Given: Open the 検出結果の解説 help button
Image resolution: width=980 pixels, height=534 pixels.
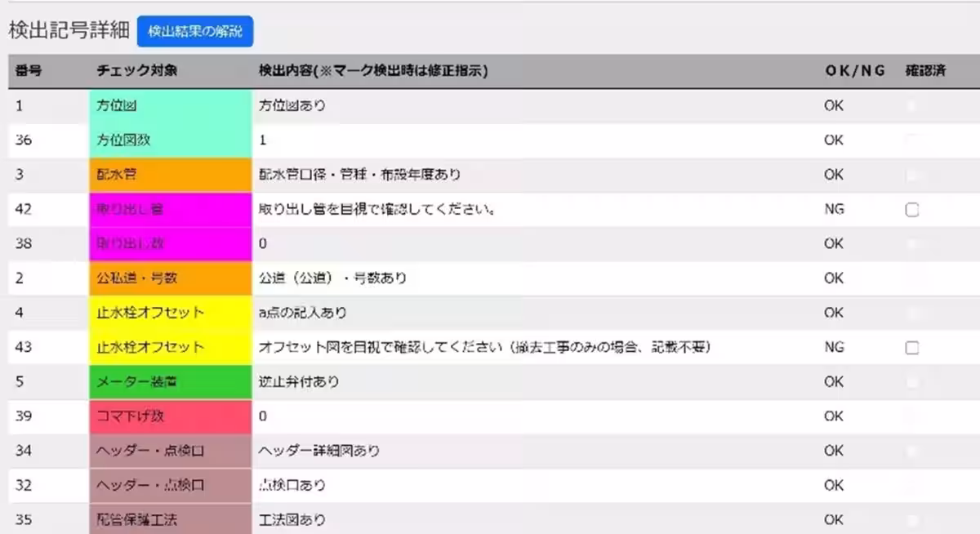Looking at the screenshot, I should point(194,32).
